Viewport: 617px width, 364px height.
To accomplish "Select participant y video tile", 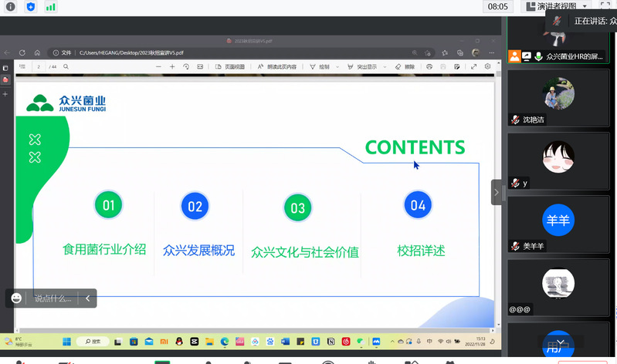I will pyautogui.click(x=558, y=161).
